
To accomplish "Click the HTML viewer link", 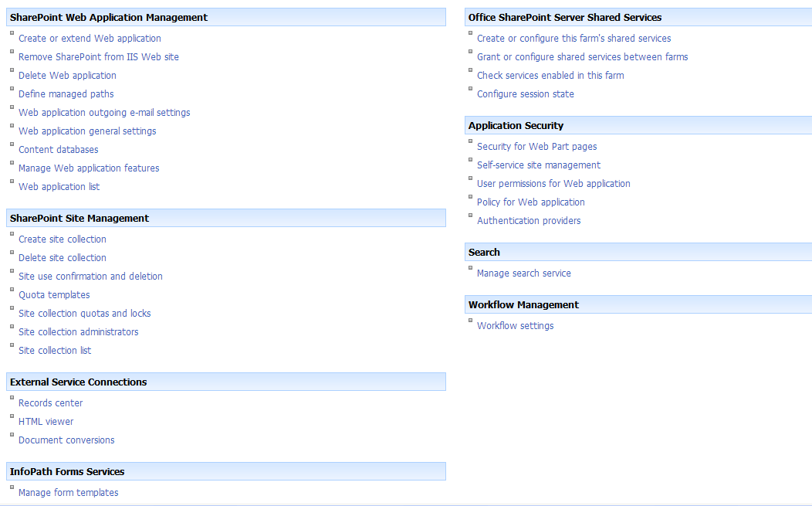I will (x=46, y=422).
